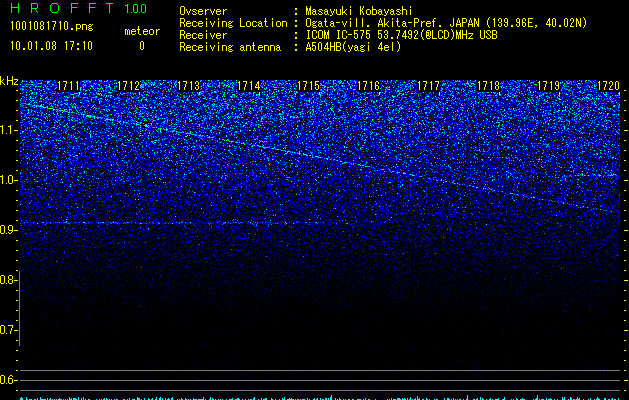Image resolution: width=629 pixels, height=400 pixels.
Task: Click the Receiving antenna label
Action: tap(230, 47)
